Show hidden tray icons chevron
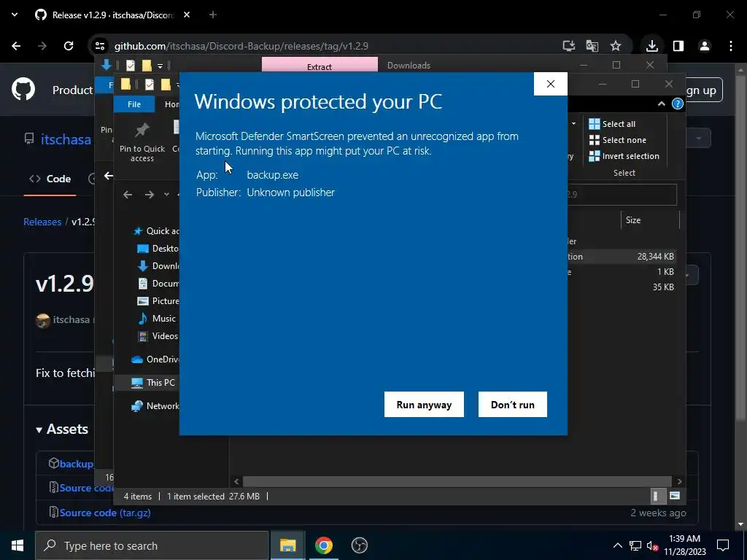 (617, 545)
